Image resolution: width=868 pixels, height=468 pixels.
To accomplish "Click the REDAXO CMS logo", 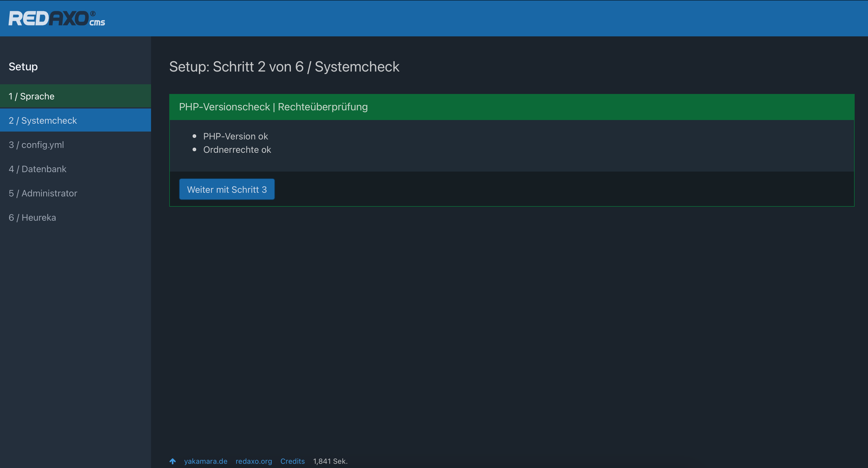I will coord(57,18).
